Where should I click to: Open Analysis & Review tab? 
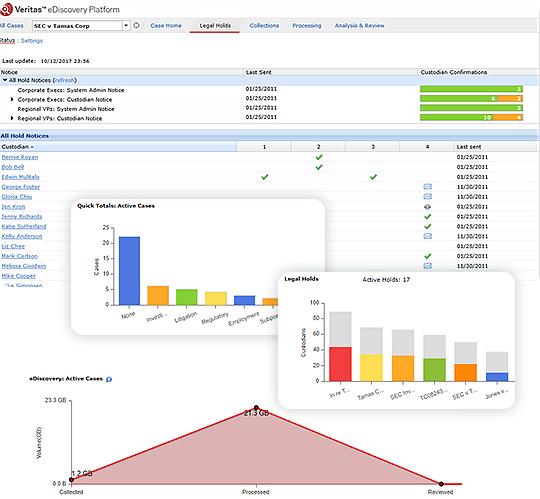[359, 25]
